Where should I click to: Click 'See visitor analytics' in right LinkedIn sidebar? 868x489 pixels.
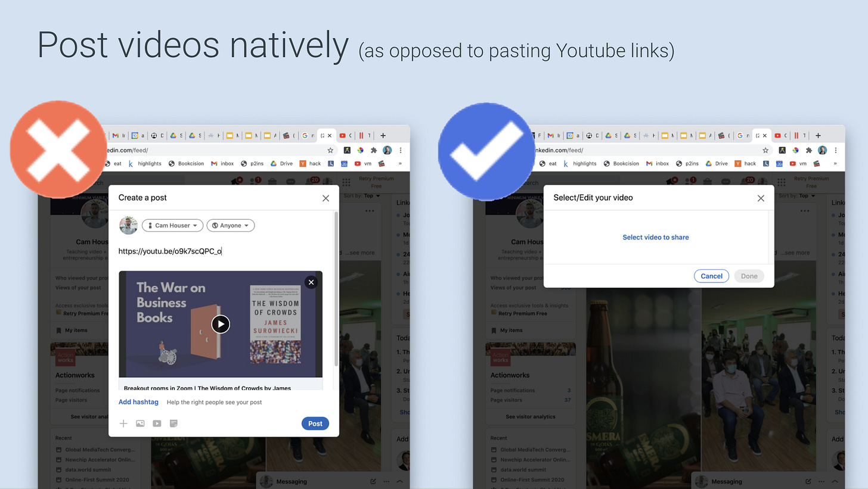(531, 416)
